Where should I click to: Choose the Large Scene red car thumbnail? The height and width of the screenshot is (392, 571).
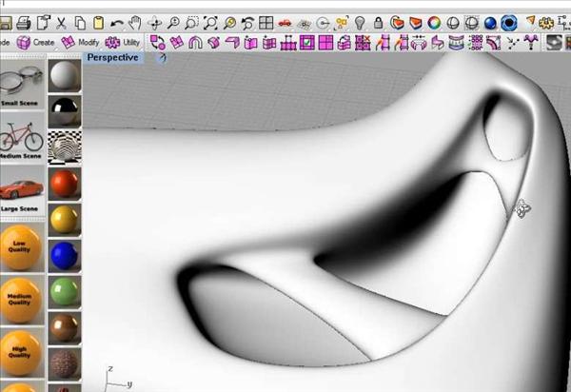coord(22,190)
